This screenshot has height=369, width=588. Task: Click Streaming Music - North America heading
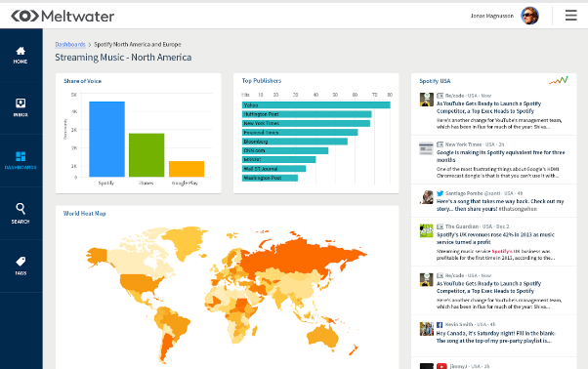point(123,58)
